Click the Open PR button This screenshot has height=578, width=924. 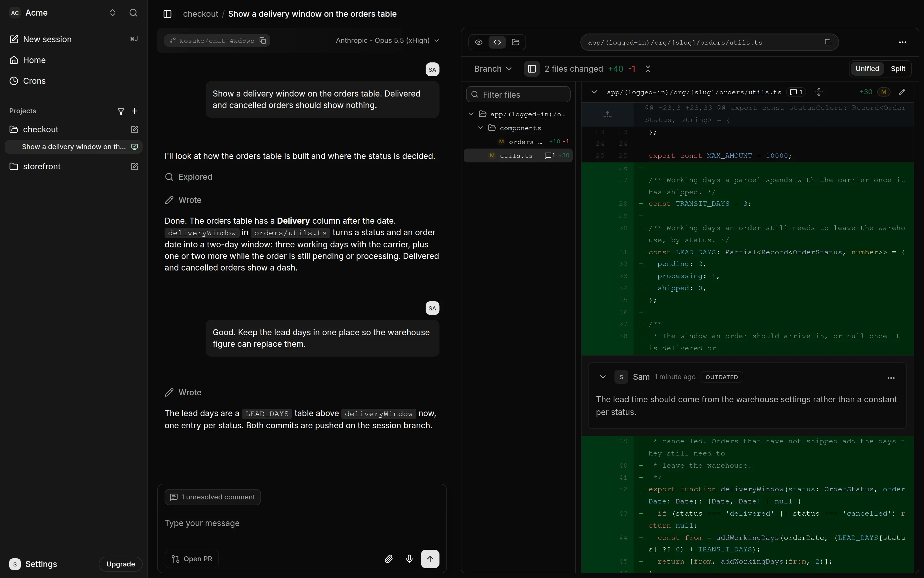192,559
